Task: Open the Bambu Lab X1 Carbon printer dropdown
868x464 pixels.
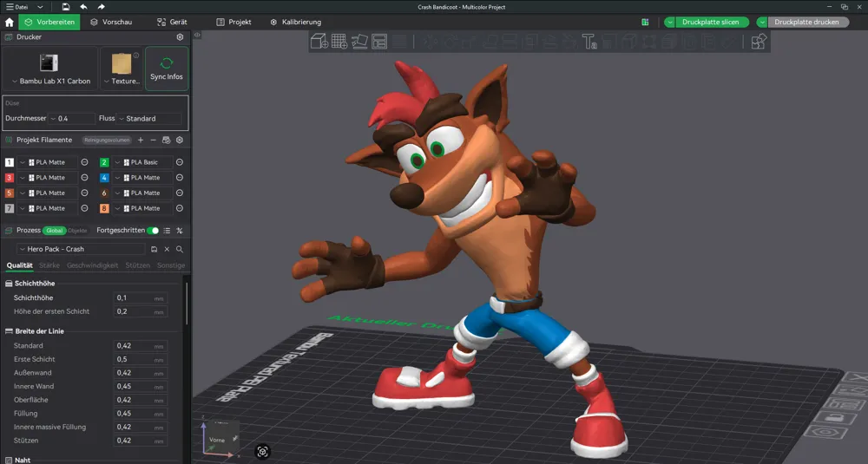Action: 50,82
